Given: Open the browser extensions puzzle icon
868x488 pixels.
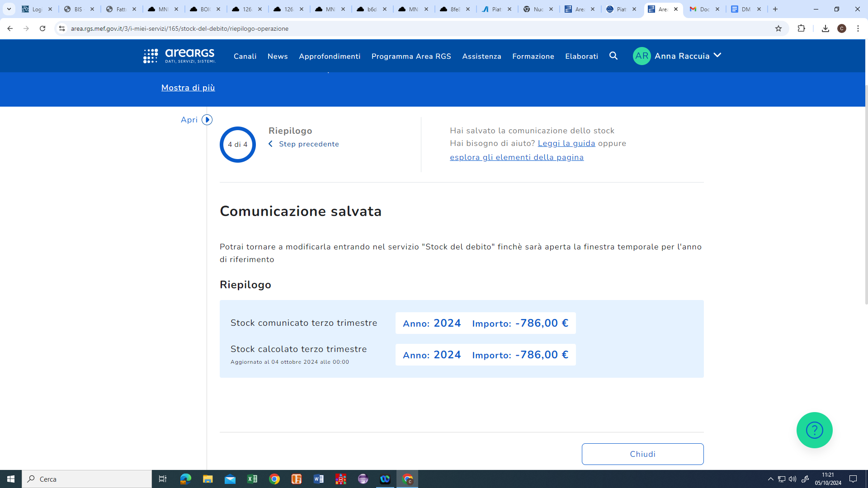Looking at the screenshot, I should 801,28.
